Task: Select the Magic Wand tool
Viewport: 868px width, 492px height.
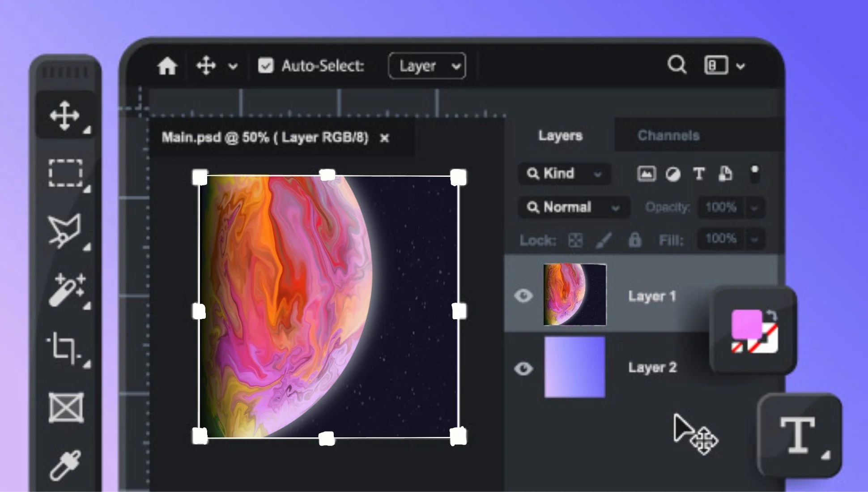Action: click(x=66, y=290)
